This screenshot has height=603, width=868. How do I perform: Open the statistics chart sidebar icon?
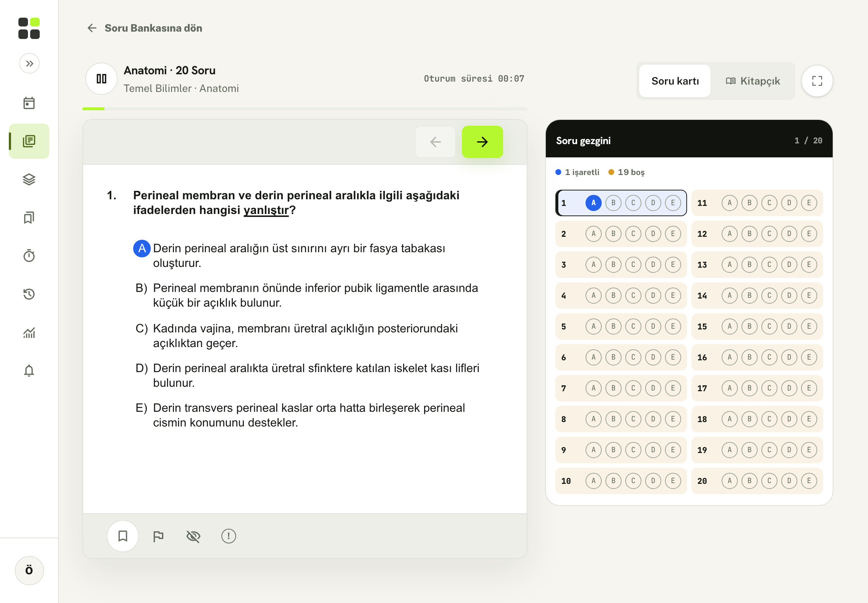pos(29,332)
